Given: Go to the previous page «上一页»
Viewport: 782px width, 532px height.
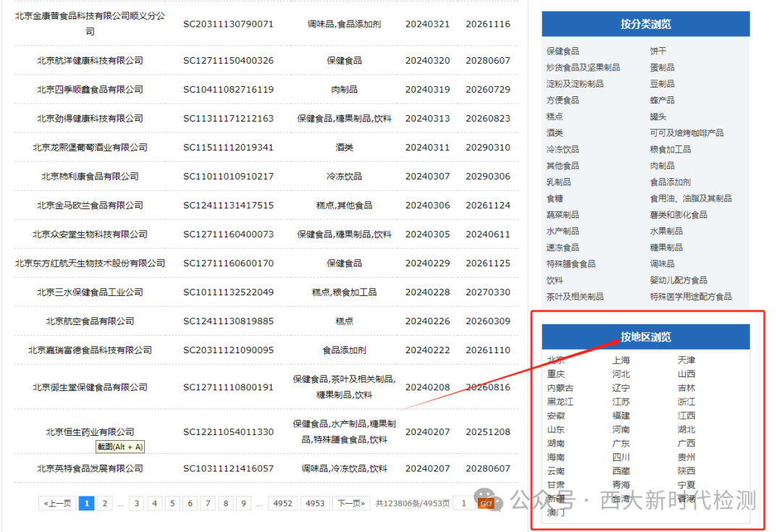Looking at the screenshot, I should click(x=57, y=504).
